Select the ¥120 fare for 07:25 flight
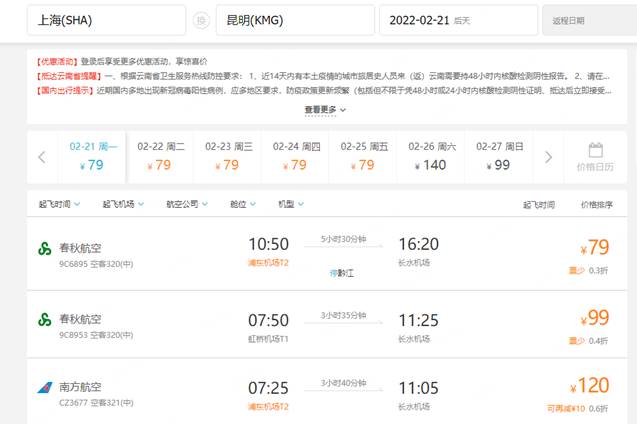The width and height of the screenshot is (637, 424). click(x=589, y=385)
